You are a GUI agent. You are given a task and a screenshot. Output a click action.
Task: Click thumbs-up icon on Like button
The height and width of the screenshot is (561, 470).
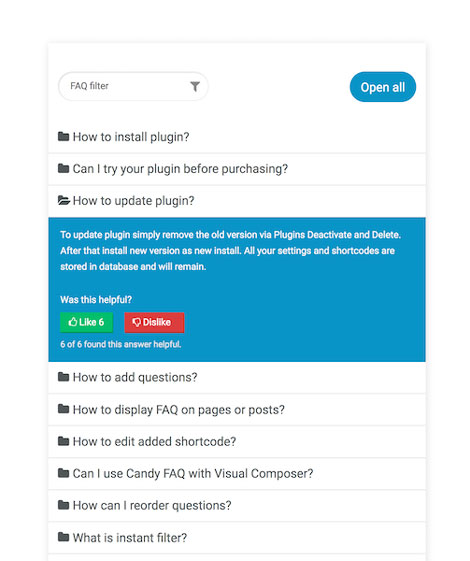click(73, 322)
